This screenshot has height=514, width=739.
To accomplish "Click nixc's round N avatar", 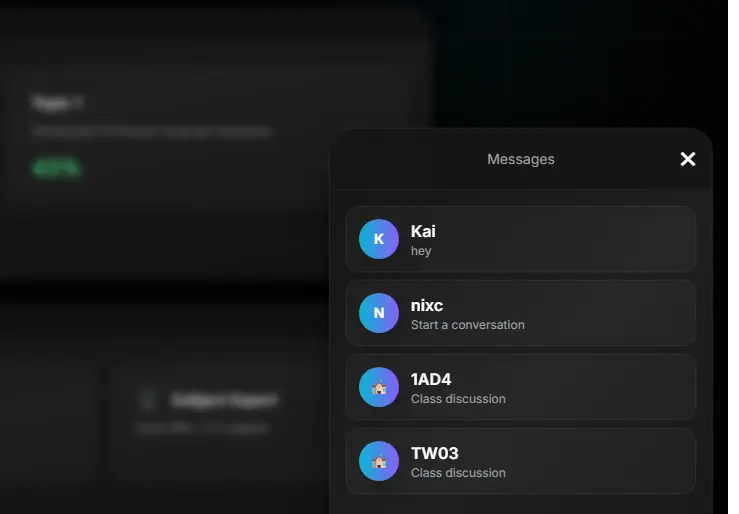I will click(x=379, y=313).
